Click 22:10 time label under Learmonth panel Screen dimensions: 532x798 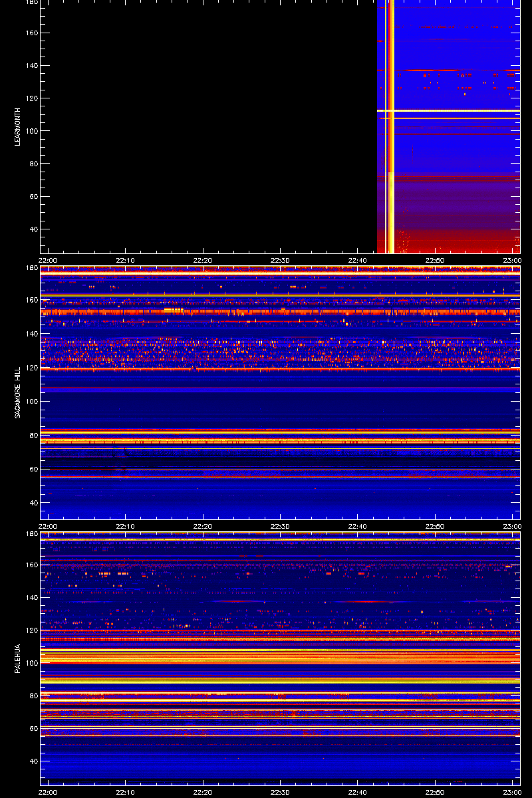pyautogui.click(x=125, y=261)
